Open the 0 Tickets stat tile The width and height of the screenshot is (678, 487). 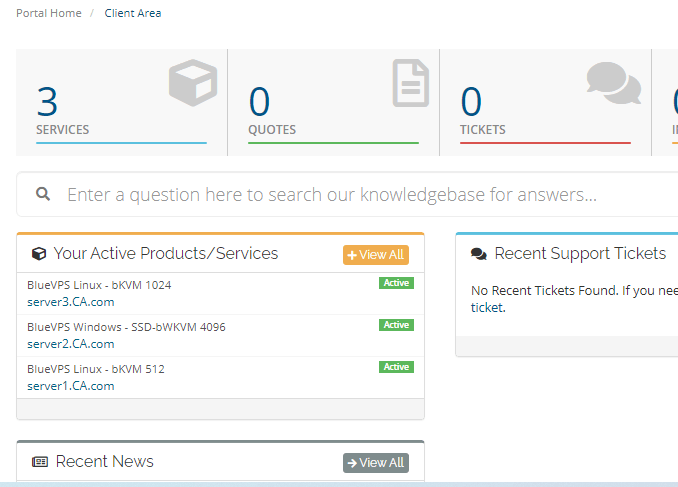coord(545,103)
